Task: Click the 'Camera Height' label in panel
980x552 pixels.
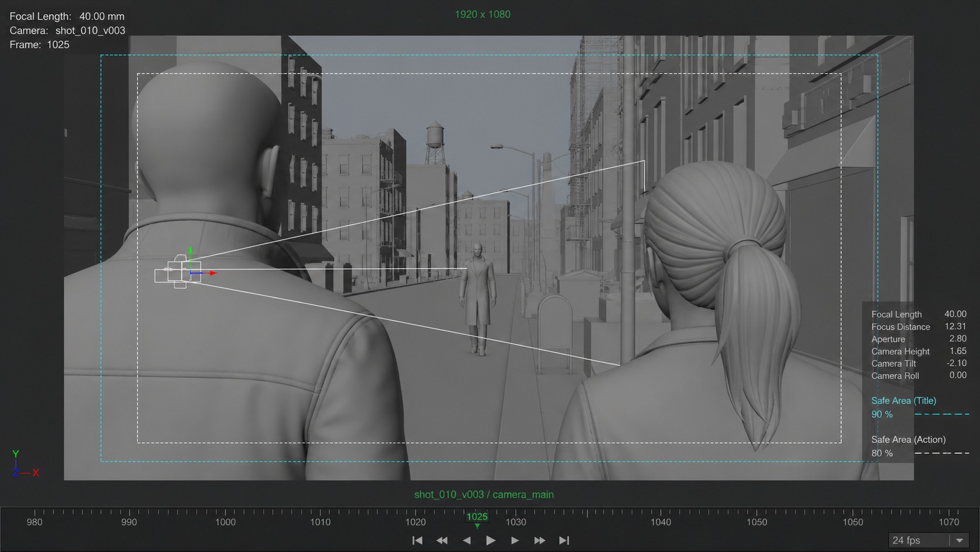Action: 900,351
